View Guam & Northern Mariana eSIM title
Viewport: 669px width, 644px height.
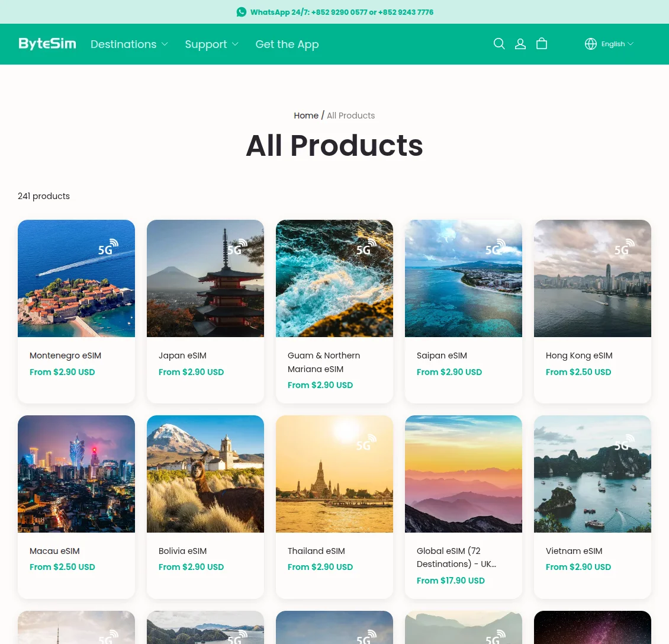tap(324, 362)
